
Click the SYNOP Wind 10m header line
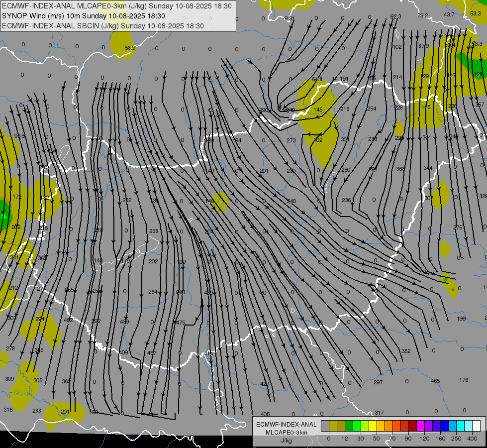coord(84,16)
